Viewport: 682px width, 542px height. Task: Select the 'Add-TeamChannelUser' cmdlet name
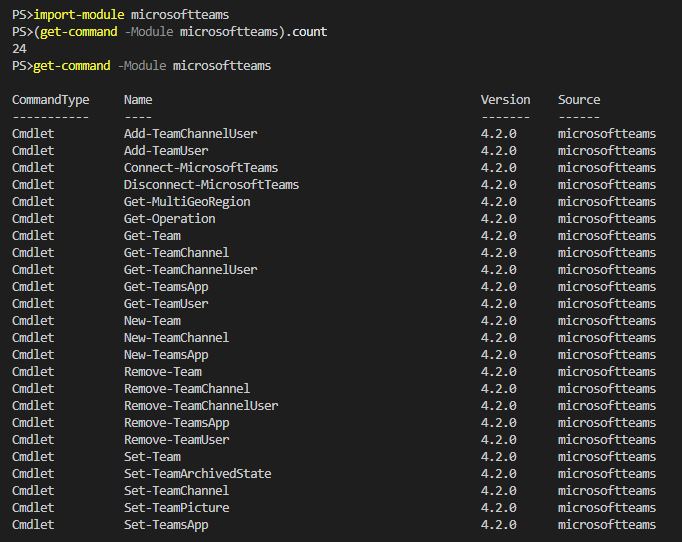(191, 134)
